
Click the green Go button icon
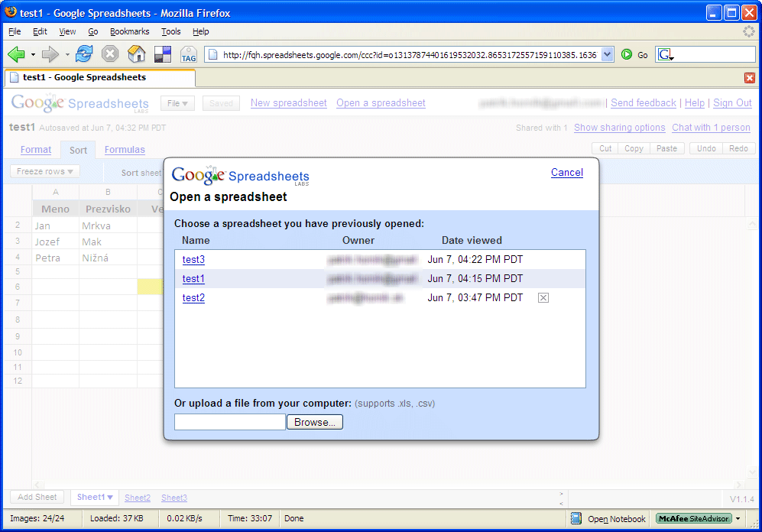click(627, 54)
